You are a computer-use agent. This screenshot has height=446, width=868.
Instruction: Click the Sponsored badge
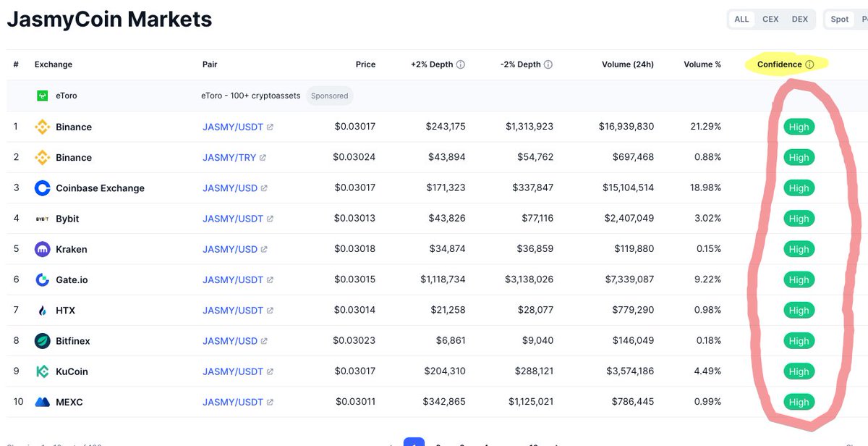click(x=329, y=96)
